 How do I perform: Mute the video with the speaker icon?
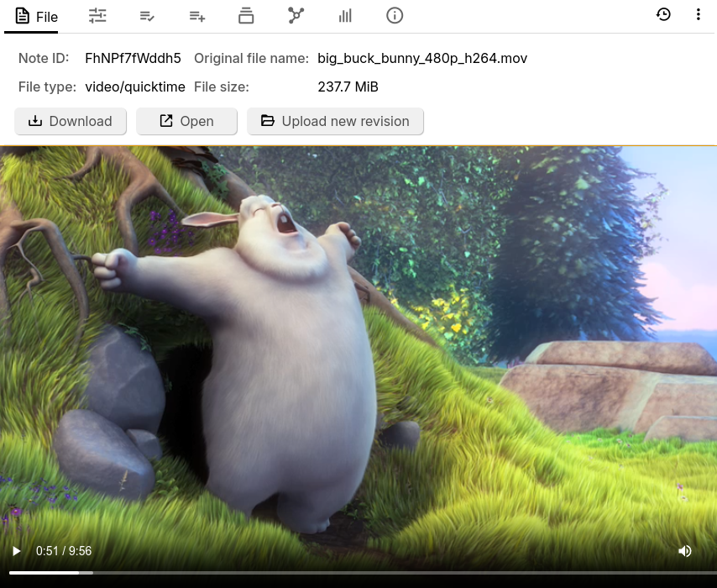click(x=685, y=551)
